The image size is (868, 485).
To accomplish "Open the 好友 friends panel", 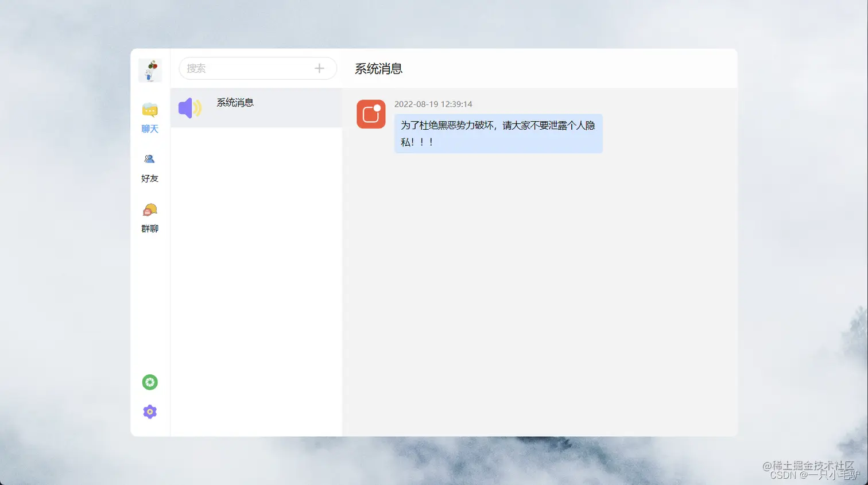I will coord(149,159).
